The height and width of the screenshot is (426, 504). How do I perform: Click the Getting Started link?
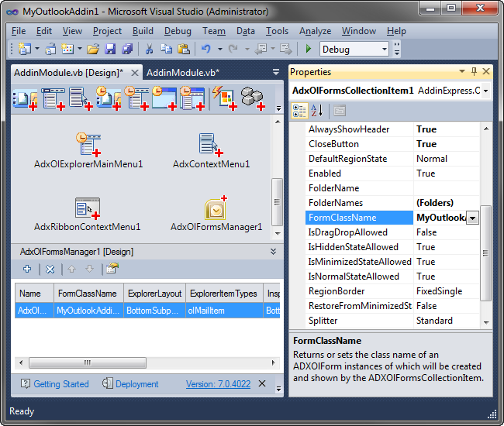(x=61, y=384)
